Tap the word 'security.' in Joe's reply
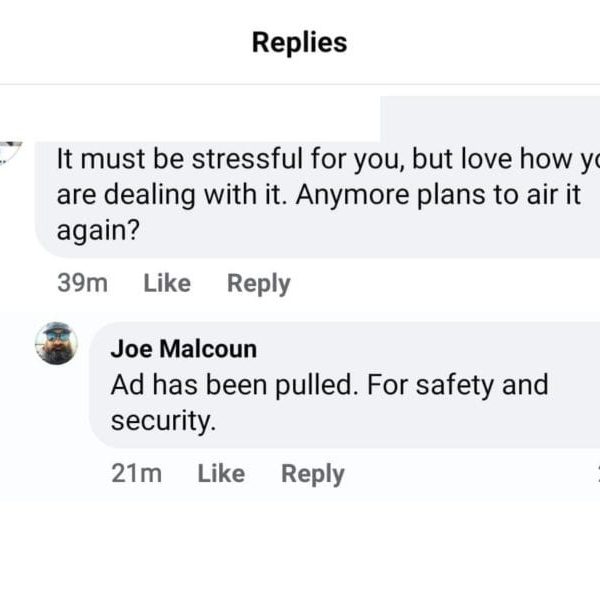 163,421
